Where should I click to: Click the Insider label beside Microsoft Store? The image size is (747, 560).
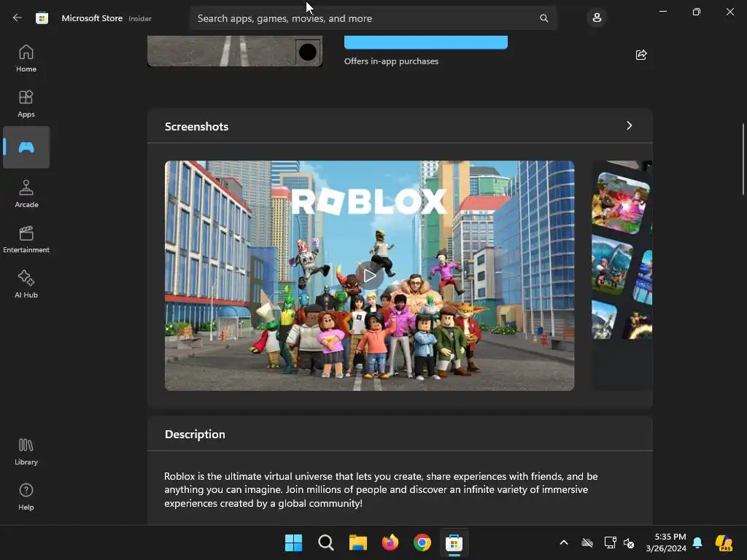tap(140, 18)
